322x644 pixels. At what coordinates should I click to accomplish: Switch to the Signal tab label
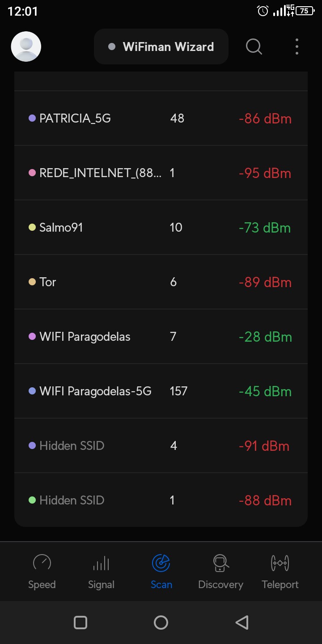coord(101,585)
